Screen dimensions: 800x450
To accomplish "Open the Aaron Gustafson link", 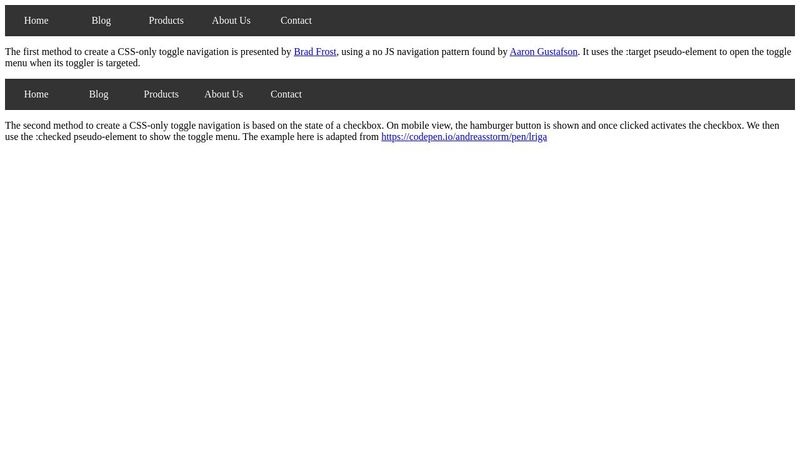I will click(x=543, y=52).
